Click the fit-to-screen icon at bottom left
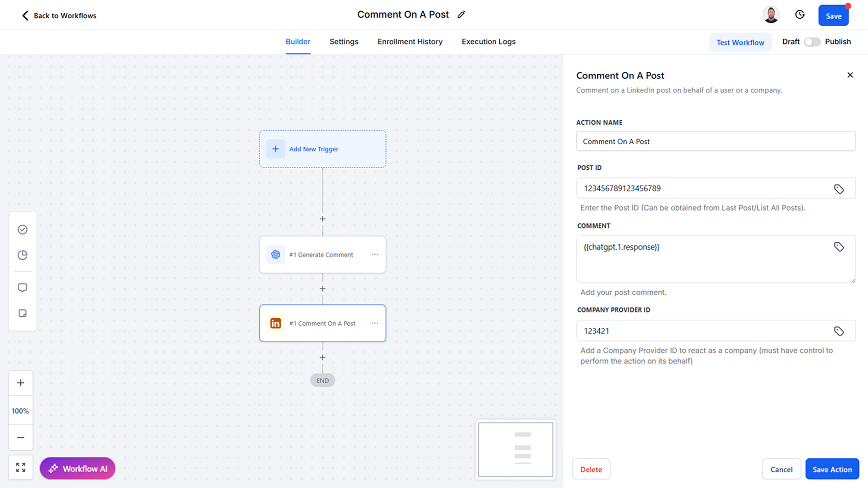The width and height of the screenshot is (868, 488). pos(20,467)
